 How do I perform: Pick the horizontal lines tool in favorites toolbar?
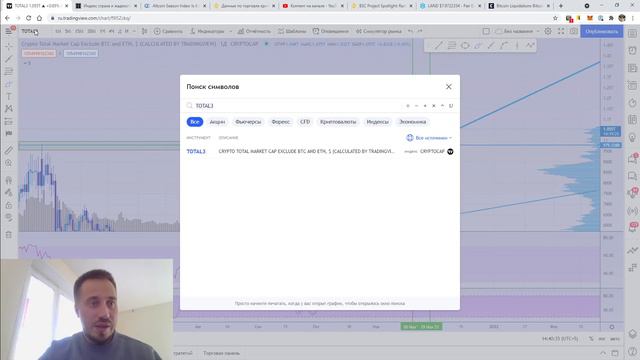pyautogui.click(x=451, y=46)
